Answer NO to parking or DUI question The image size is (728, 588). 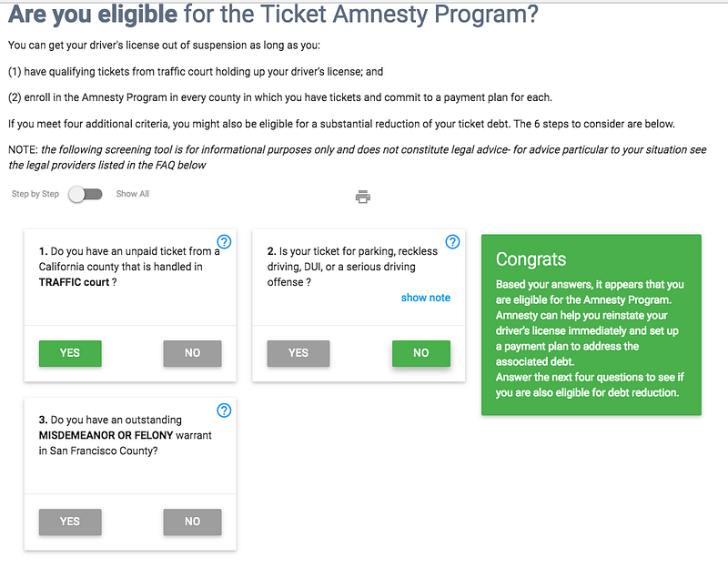tap(420, 353)
